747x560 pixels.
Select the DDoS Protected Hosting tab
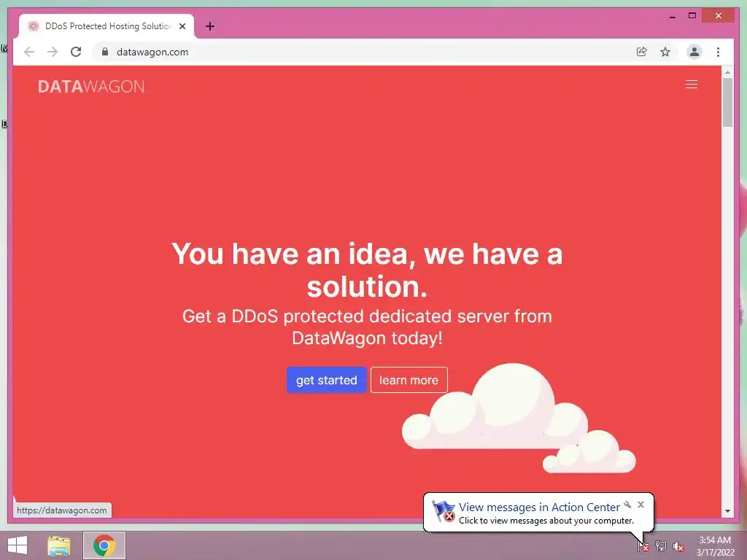107,26
